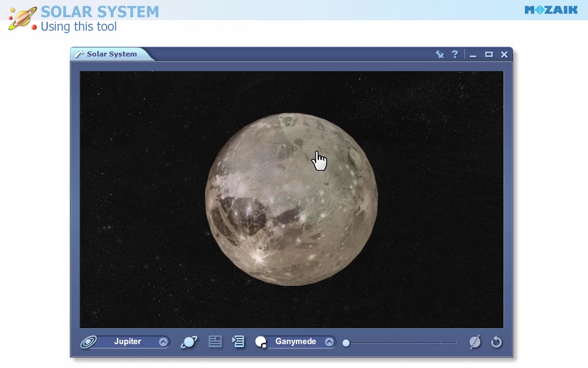Pin the Solar System window
This screenshot has width=588, height=368.
[440, 55]
